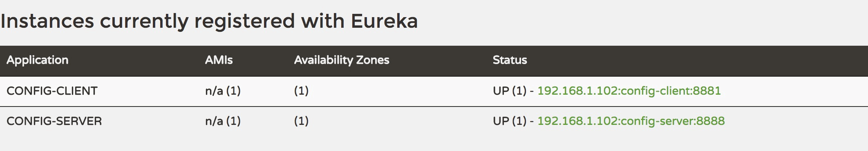Click the n/a (1) cell for CONFIG-SERVER
The image size is (868, 151).
point(223,121)
